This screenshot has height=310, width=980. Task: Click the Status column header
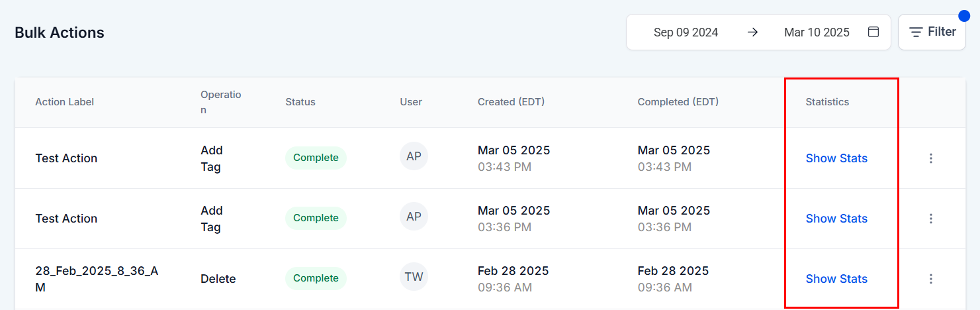click(x=300, y=102)
